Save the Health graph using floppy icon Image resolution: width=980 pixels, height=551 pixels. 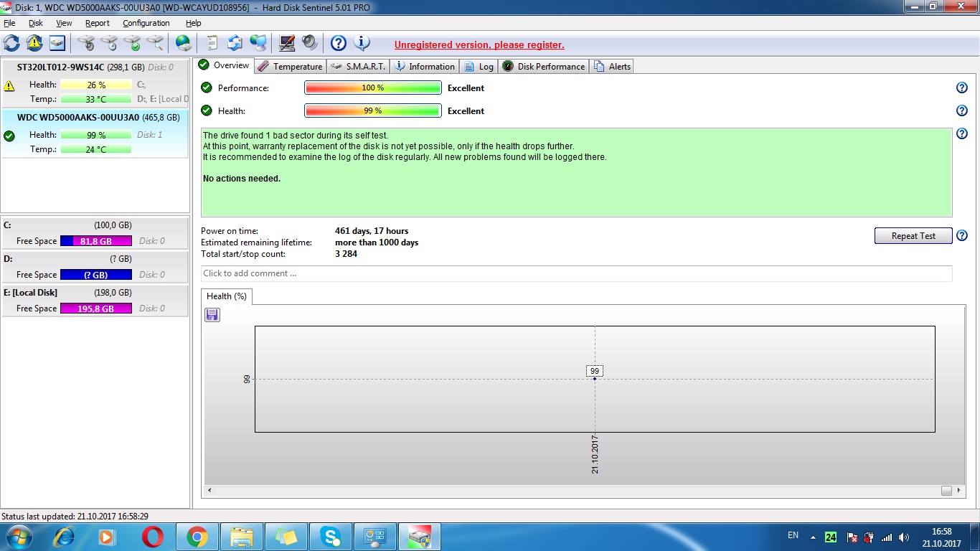212,315
